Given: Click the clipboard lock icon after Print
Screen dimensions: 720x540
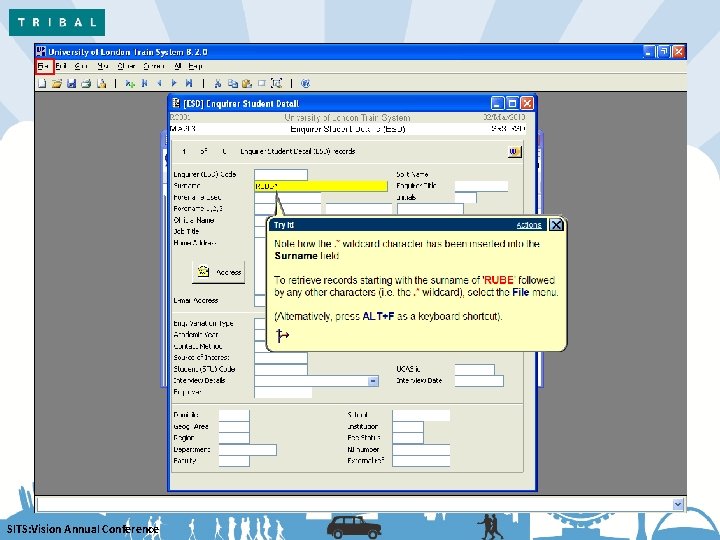Looking at the screenshot, I should (101, 83).
